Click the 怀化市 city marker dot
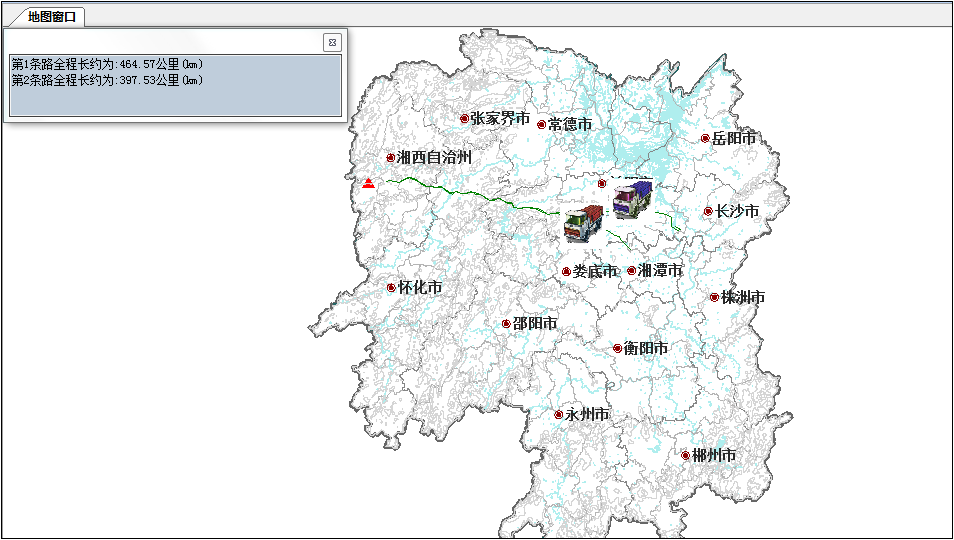The width and height of the screenshot is (954, 540). point(391,288)
